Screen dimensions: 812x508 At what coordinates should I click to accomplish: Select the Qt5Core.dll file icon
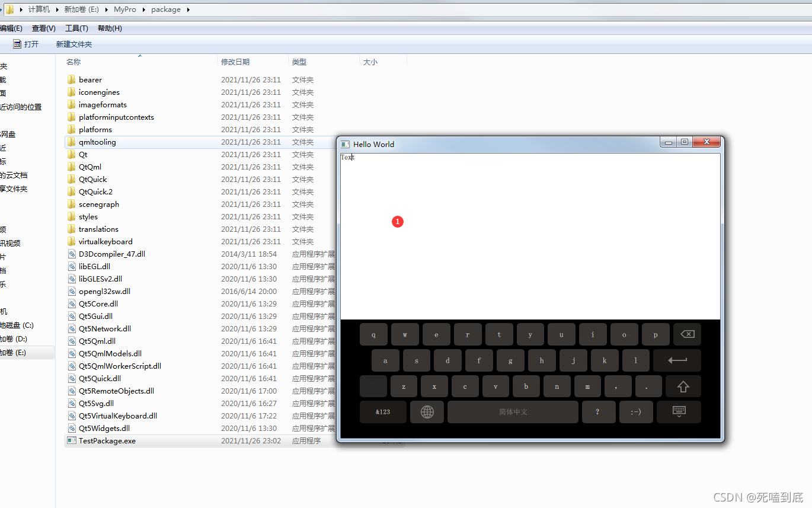[x=72, y=303]
